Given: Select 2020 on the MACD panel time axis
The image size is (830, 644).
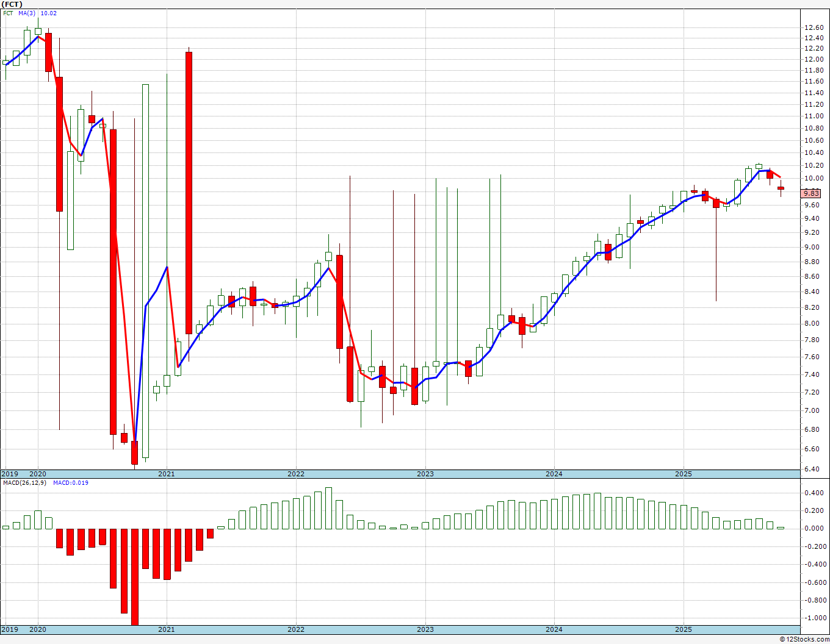Looking at the screenshot, I should pos(38,629).
